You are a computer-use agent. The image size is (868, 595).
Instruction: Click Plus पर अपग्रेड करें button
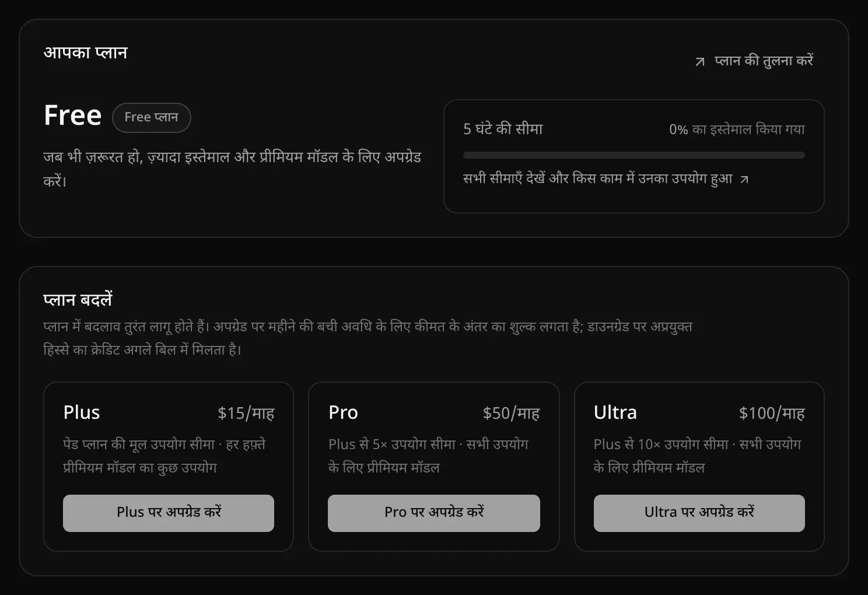pyautogui.click(x=169, y=513)
